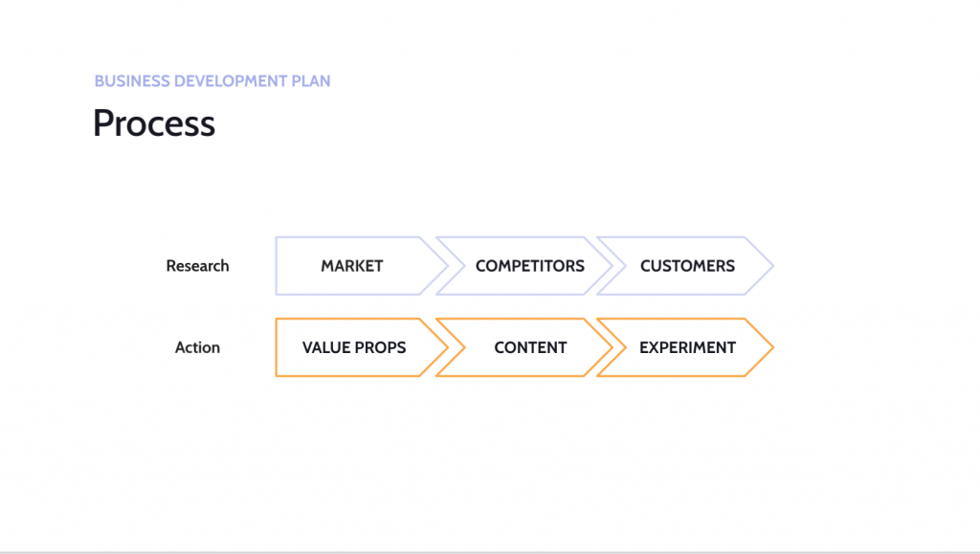Click the Research row label

point(197,266)
